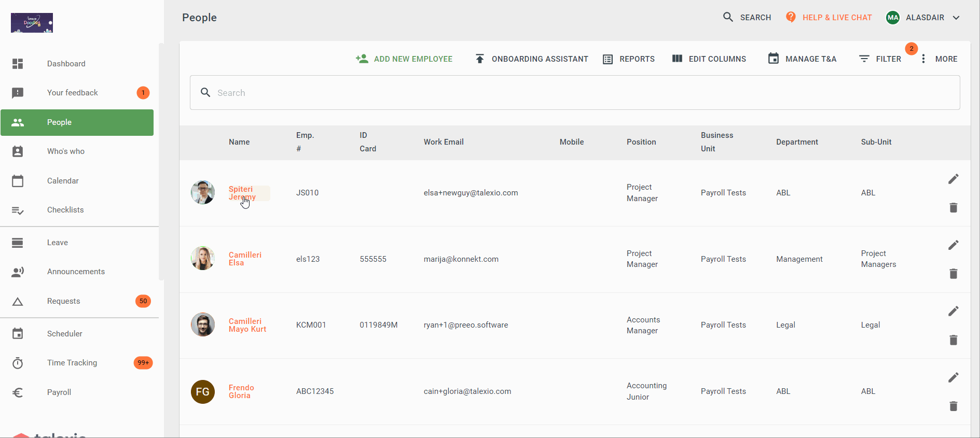This screenshot has width=980, height=438.
Task: Open Camilleri Elsa's profile link
Action: (245, 259)
